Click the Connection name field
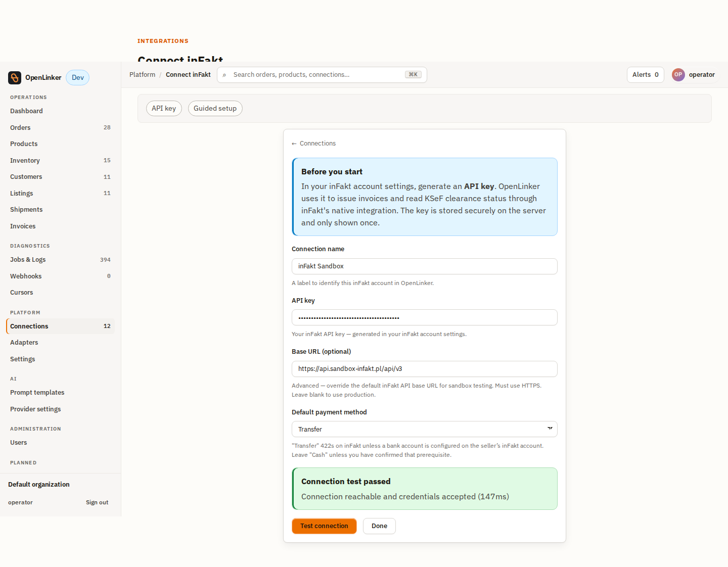Viewport: 728px width, 567px height. pyautogui.click(x=424, y=266)
